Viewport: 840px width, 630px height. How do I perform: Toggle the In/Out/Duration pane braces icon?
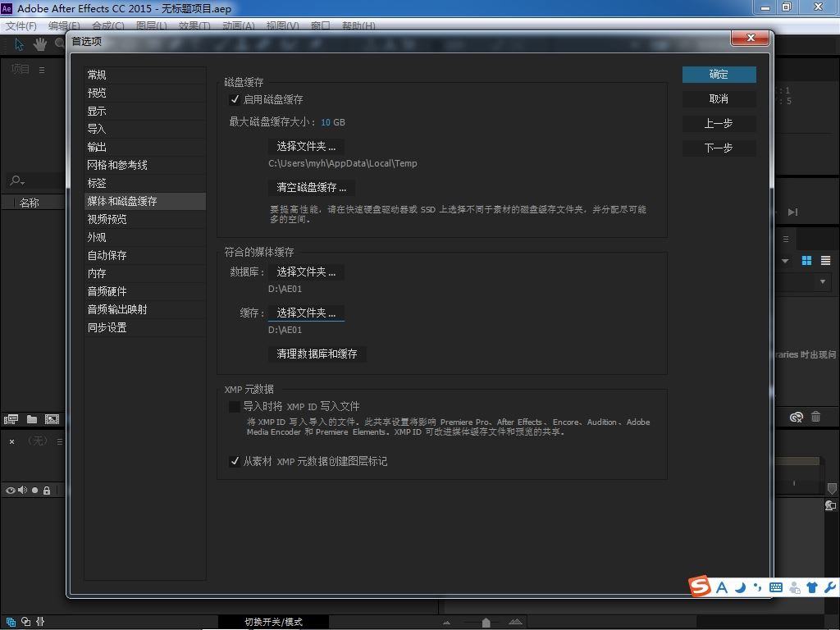click(x=40, y=622)
